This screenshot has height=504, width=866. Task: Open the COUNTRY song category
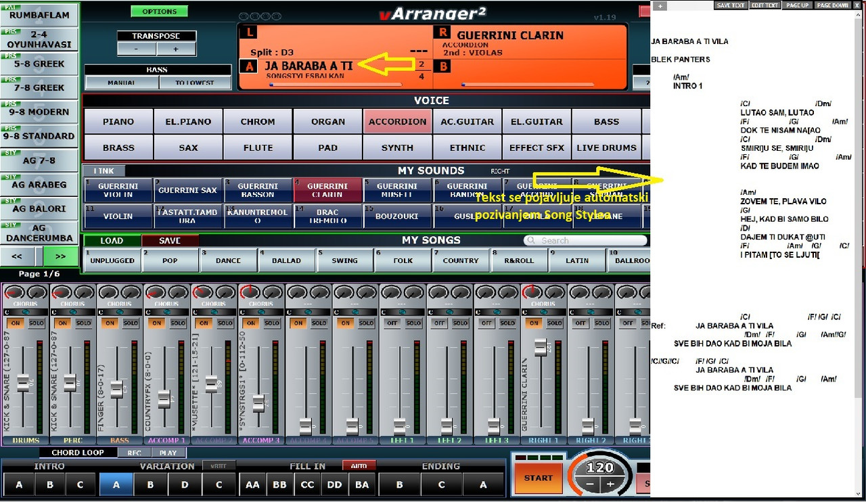coord(461,260)
